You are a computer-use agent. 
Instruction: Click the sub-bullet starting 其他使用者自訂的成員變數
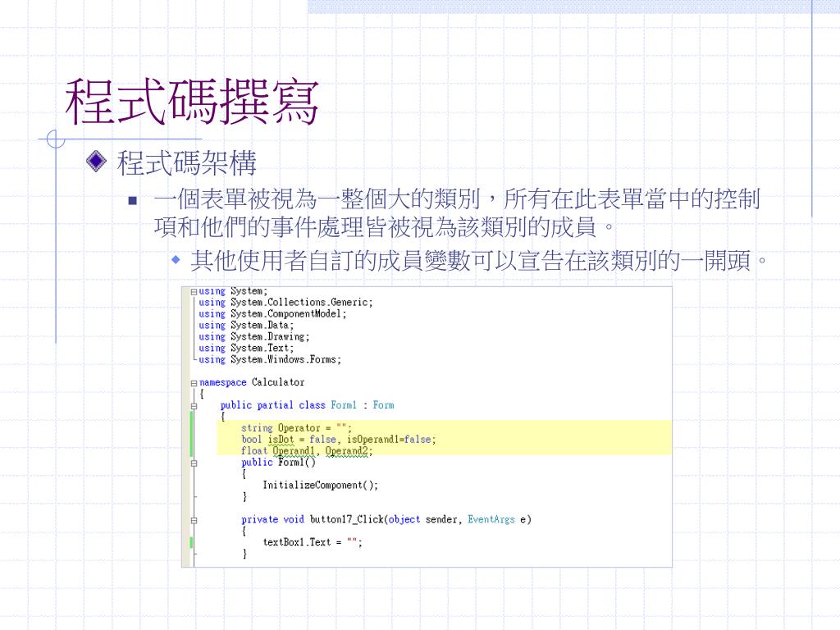pos(478,261)
